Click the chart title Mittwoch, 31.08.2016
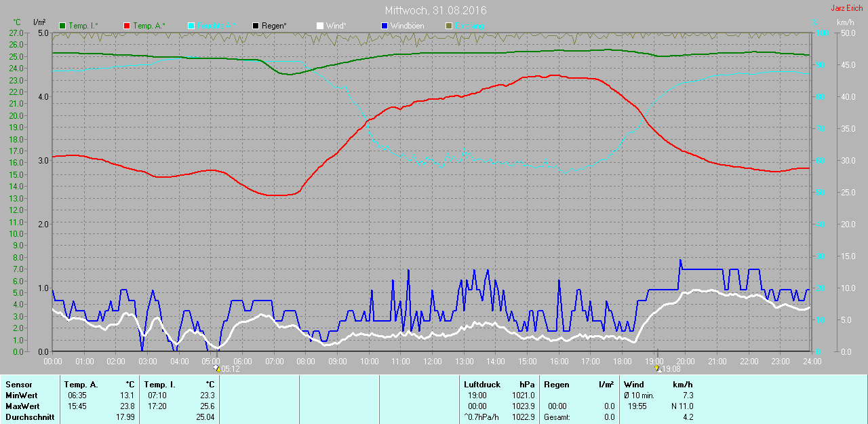The width and height of the screenshot is (868, 424). tap(435, 10)
